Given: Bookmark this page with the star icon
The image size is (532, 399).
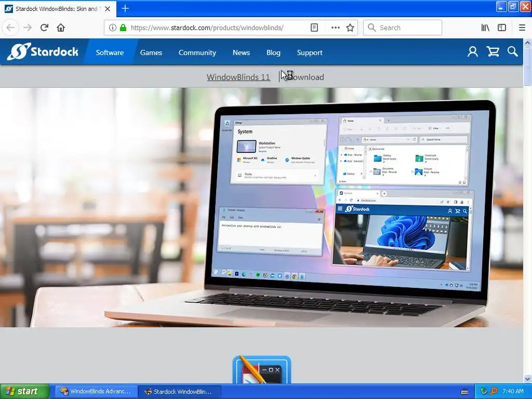Looking at the screenshot, I should point(350,28).
